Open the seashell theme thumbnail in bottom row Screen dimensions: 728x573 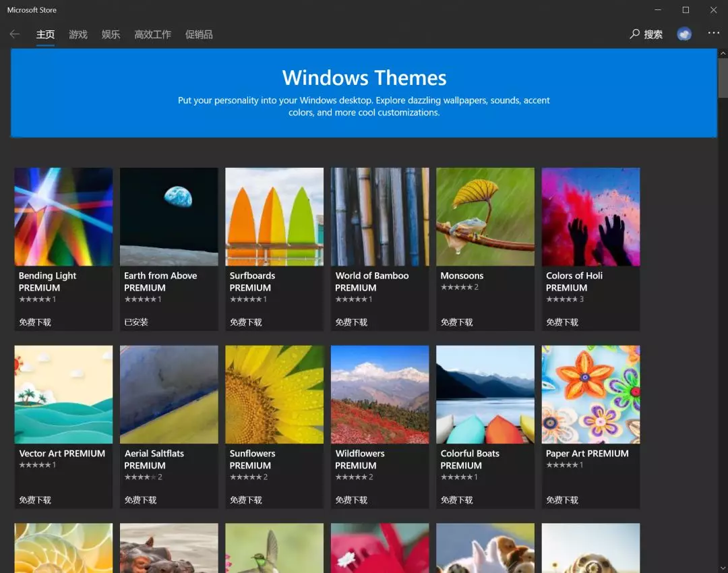tap(63, 548)
